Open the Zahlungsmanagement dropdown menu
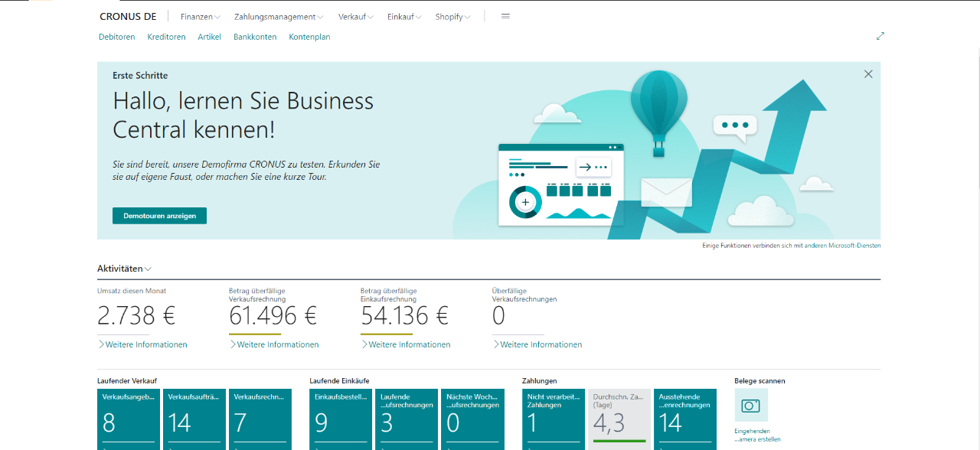Screen dimensions: 980x450 pyautogui.click(x=279, y=17)
